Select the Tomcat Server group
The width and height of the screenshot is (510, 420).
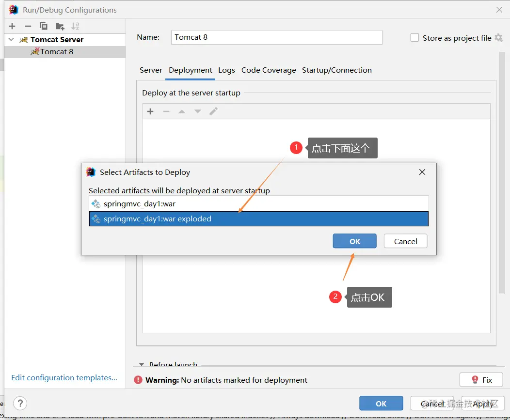coord(65,40)
